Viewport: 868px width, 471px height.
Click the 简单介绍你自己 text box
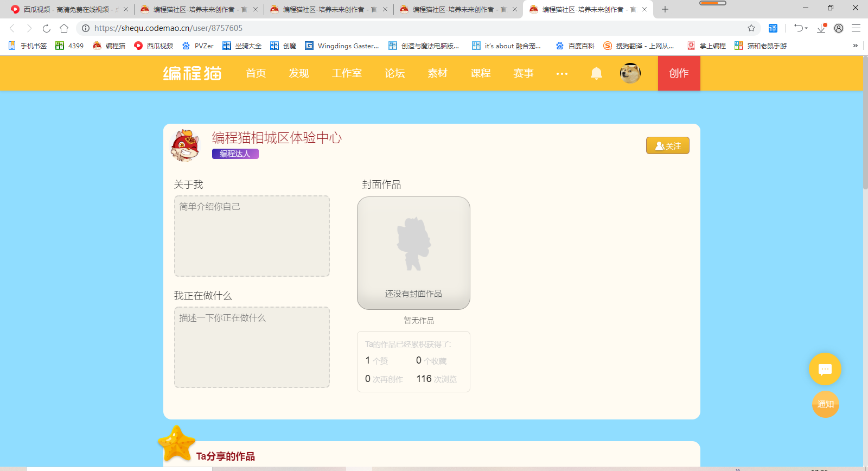(252, 236)
